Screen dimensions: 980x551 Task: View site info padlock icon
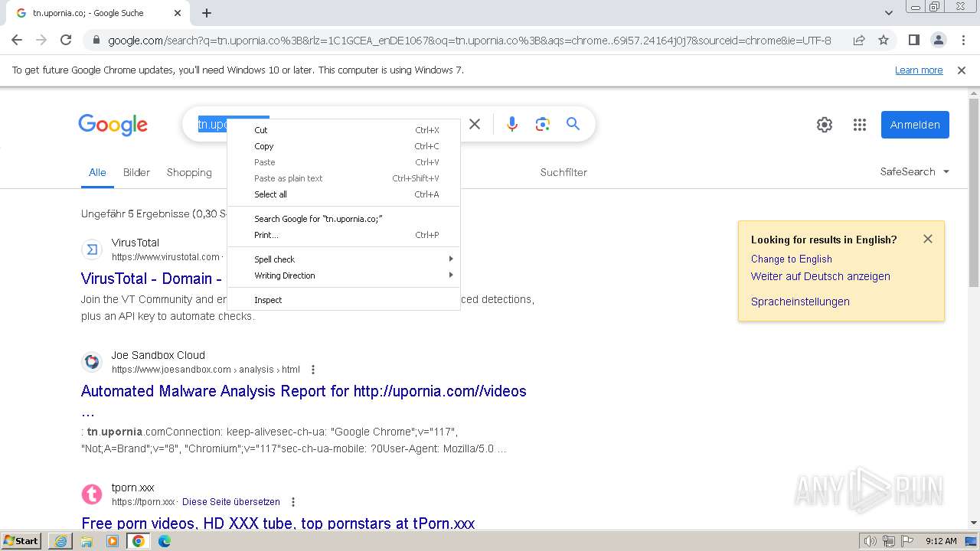pyautogui.click(x=96, y=41)
